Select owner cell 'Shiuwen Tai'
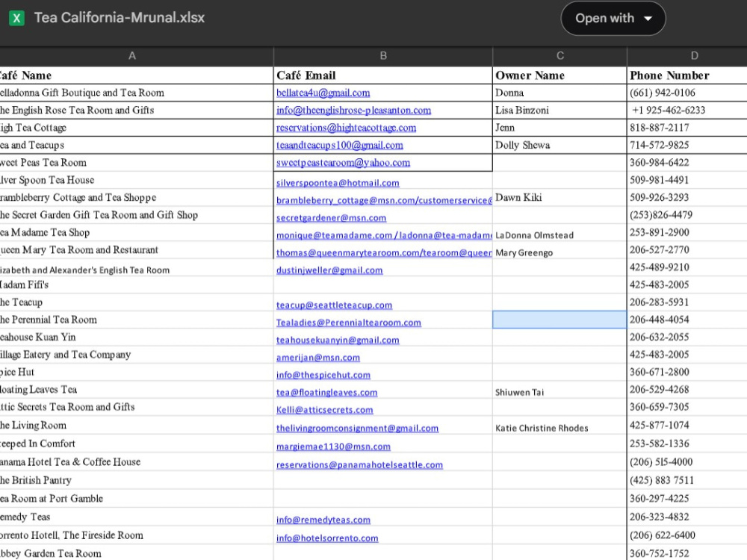 click(560, 390)
